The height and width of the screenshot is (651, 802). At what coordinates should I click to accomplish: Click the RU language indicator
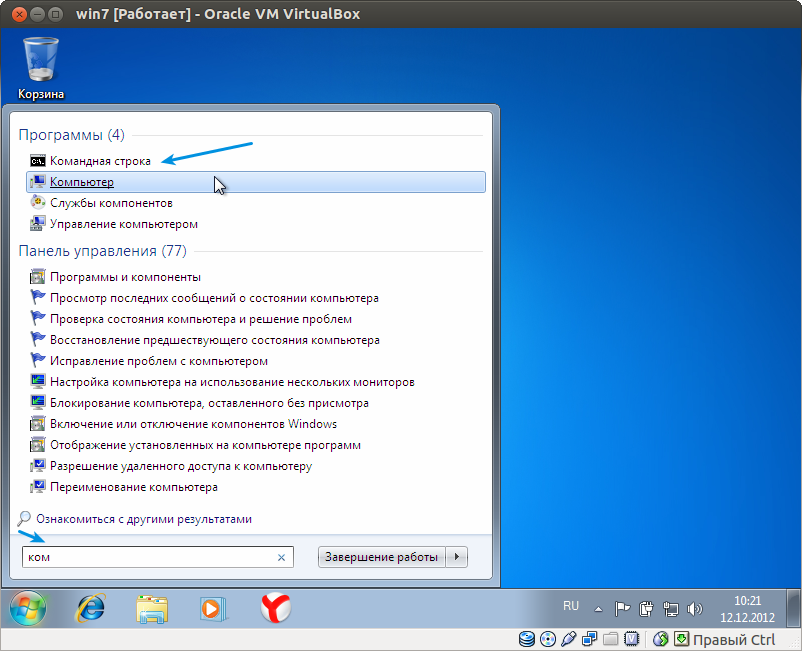571,606
